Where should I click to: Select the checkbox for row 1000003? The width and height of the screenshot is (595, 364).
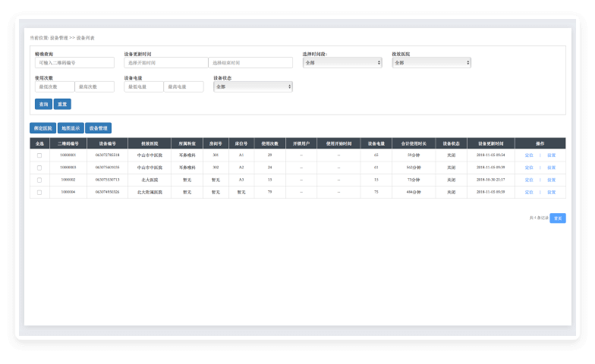[x=39, y=168]
